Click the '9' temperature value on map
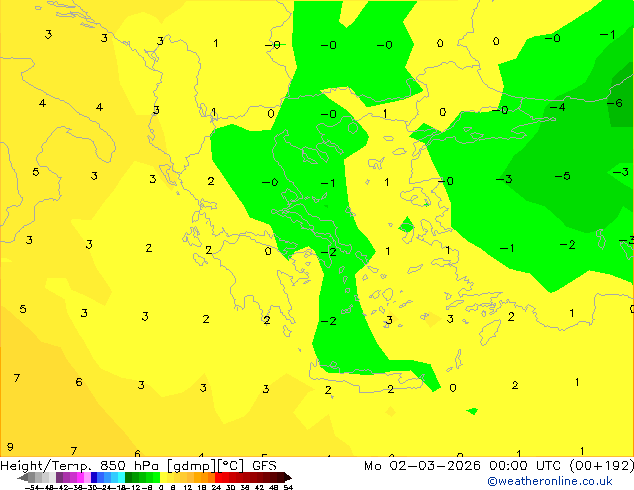Viewport: 634px width, 490px height. click(x=10, y=447)
